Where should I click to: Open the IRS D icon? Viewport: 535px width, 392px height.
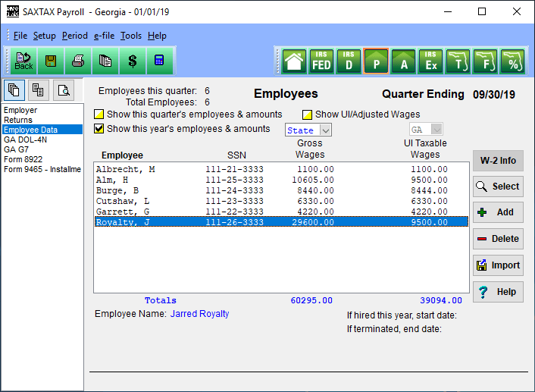(349, 61)
